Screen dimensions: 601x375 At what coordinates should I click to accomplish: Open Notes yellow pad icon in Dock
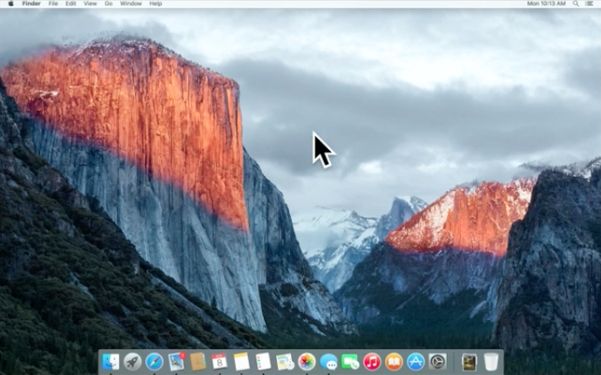[x=241, y=362]
